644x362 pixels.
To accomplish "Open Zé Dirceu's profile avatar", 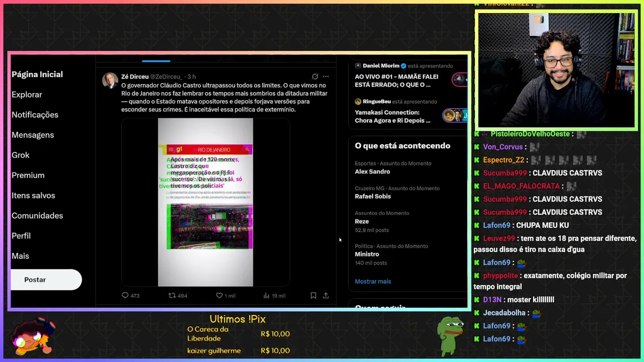I will click(110, 80).
